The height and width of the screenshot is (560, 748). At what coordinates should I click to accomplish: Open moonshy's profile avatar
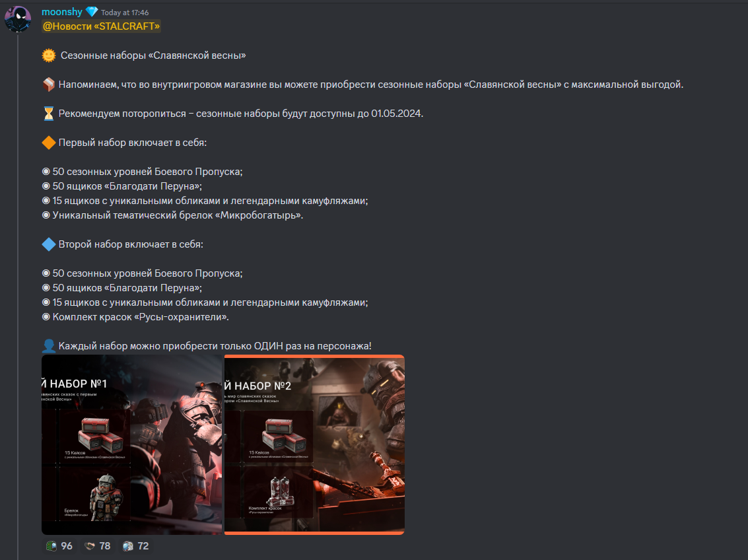[18, 19]
